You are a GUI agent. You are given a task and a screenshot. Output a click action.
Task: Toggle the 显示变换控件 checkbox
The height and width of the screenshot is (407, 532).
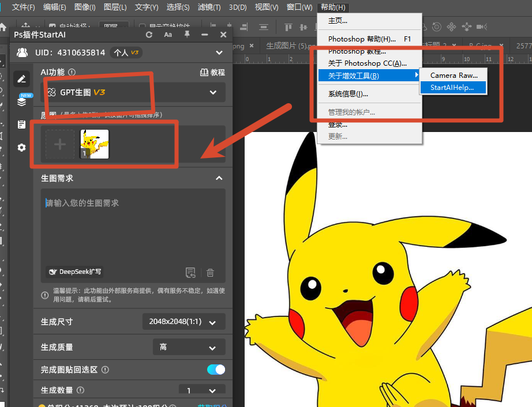point(142,26)
